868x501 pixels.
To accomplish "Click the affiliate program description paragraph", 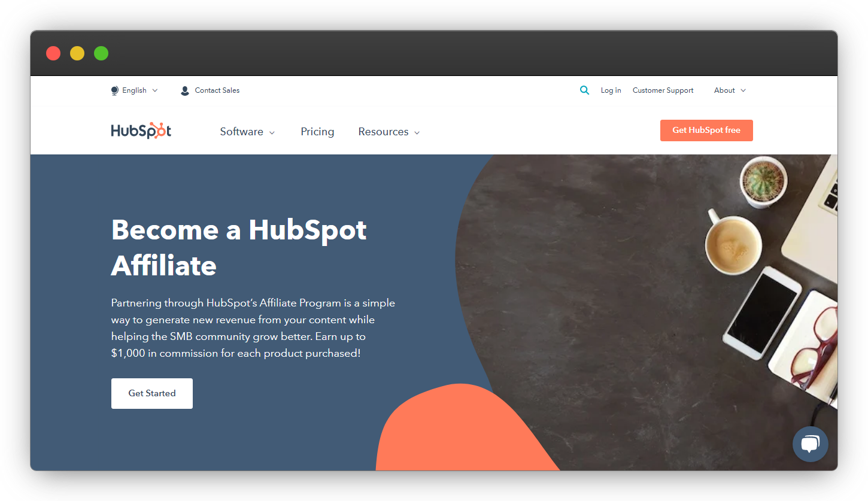I will tap(253, 328).
